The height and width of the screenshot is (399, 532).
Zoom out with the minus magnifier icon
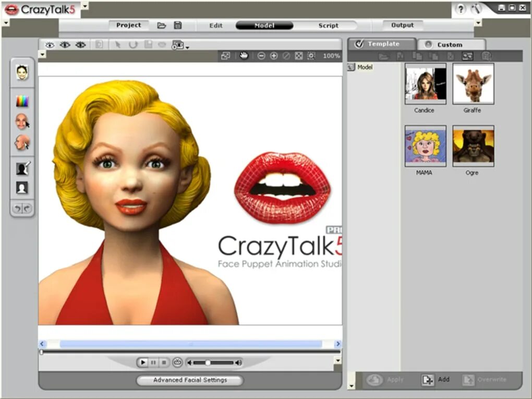(x=261, y=56)
